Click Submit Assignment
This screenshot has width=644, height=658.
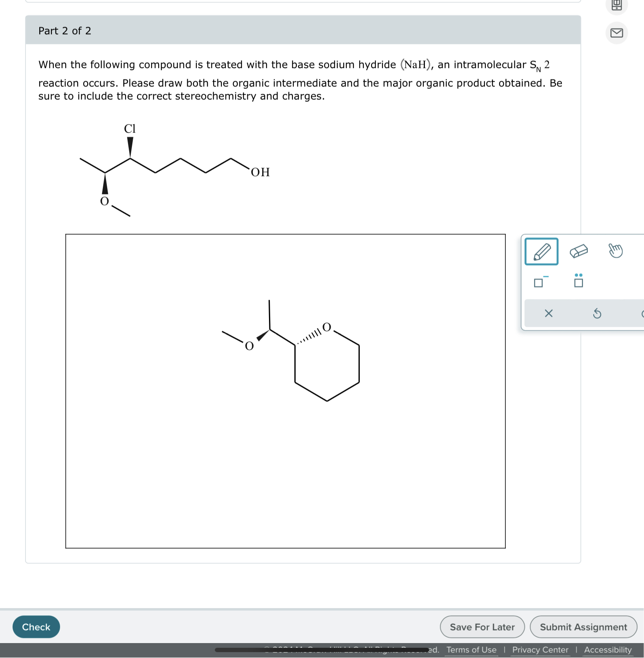(x=583, y=627)
